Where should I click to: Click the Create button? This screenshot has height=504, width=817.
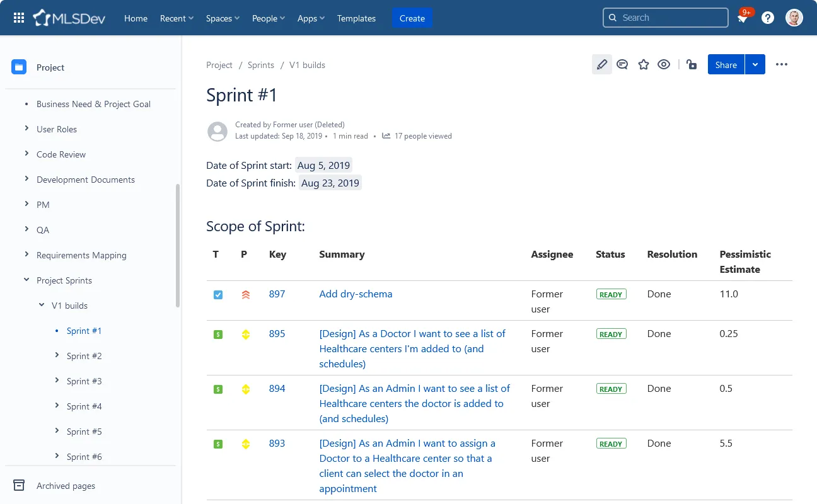pos(412,18)
